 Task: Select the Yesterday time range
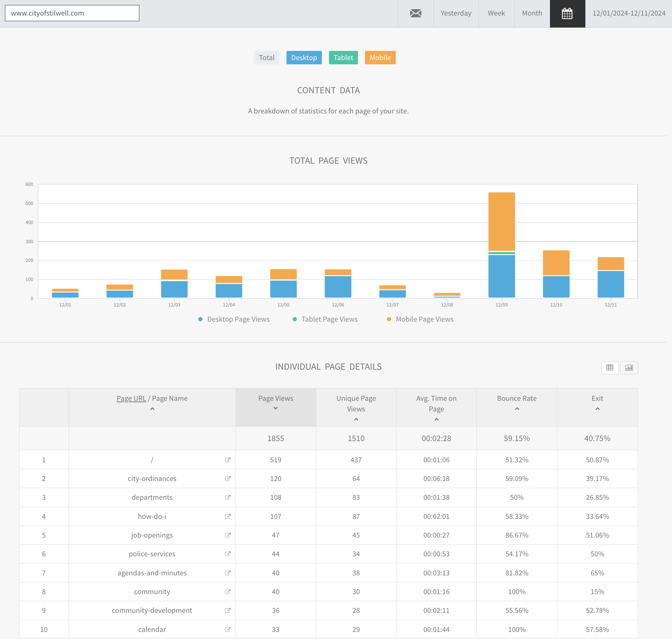tap(456, 13)
